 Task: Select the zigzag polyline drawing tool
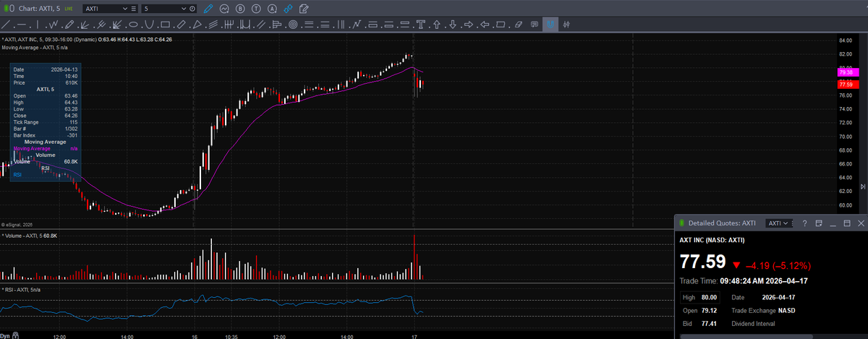click(54, 25)
